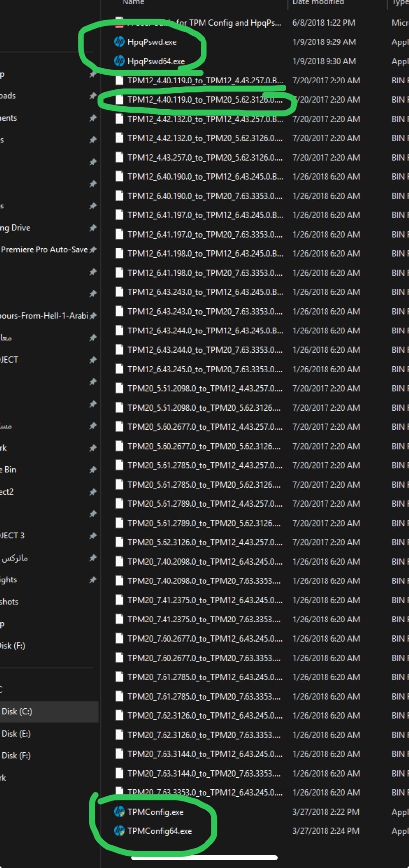Open the 'ng Drive' quick access item
Image resolution: width=409 pixels, height=868 pixels.
(x=15, y=228)
